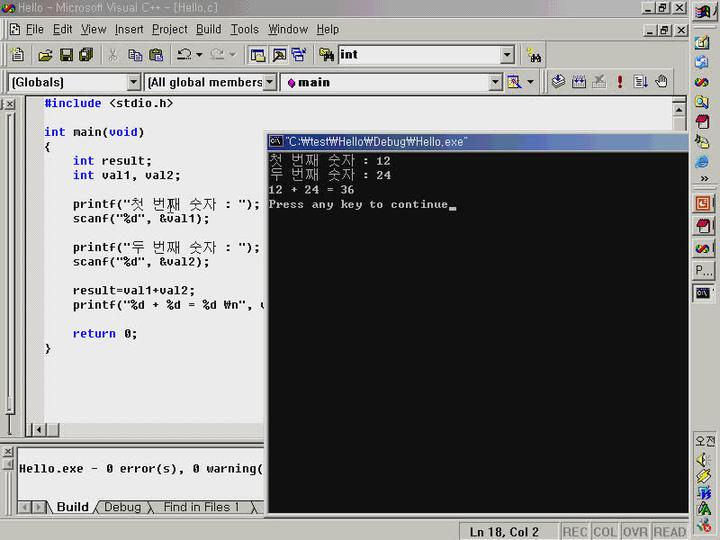Open the WizardBar actions dropdown arrow
Viewport: 720px width, 540px height.
(530, 82)
